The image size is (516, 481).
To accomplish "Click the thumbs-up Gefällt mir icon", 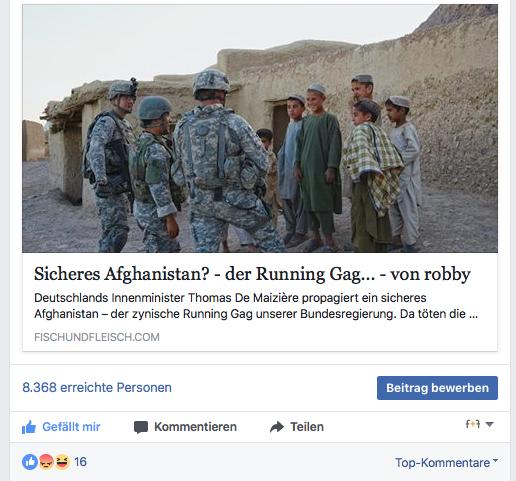I will coord(29,427).
